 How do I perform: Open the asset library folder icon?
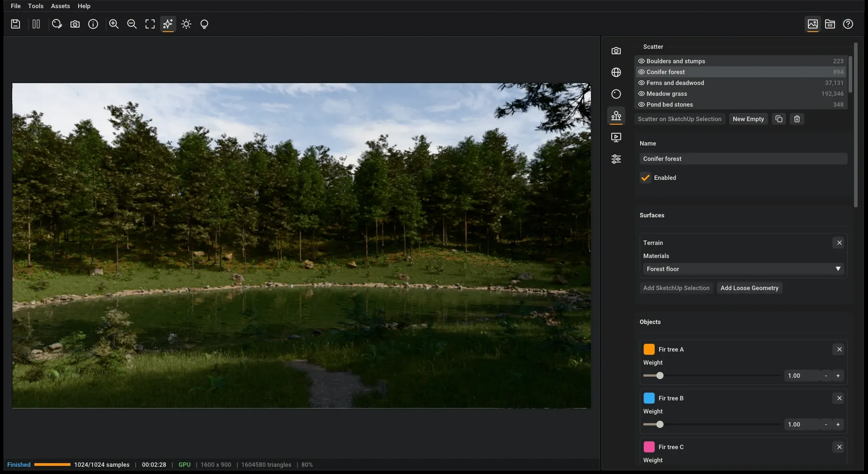(830, 24)
